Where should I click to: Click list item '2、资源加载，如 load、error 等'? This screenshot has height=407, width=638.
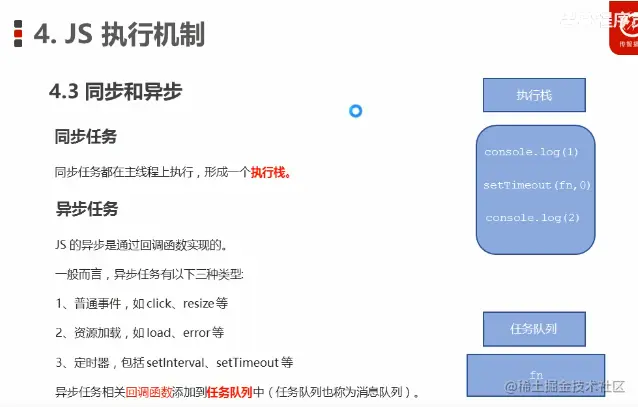(x=140, y=333)
